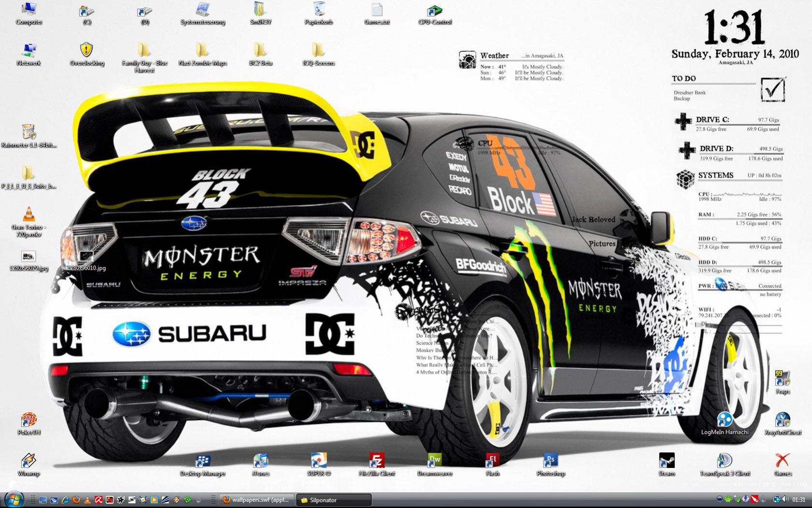Click the 'Jack Beloved' widget label
This screenshot has width=812, height=508.
coord(593,219)
